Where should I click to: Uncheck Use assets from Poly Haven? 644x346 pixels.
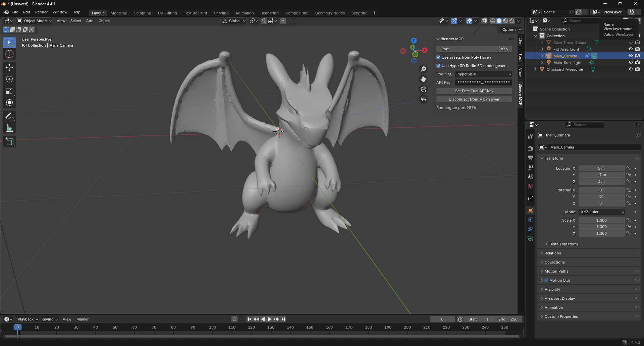(438, 57)
